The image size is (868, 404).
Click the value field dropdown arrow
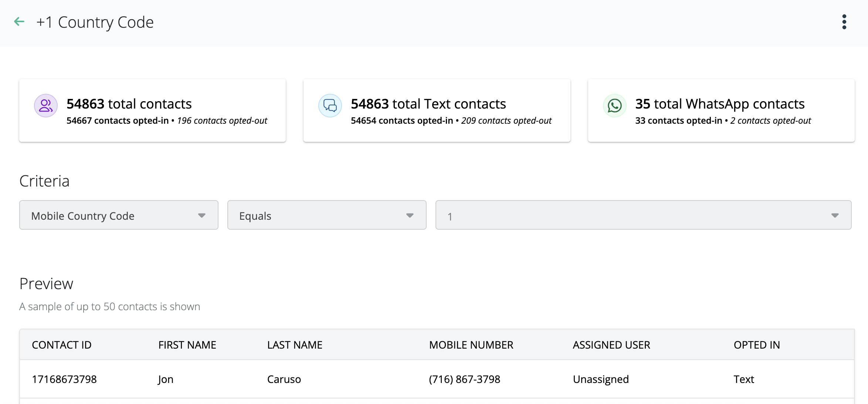835,215
